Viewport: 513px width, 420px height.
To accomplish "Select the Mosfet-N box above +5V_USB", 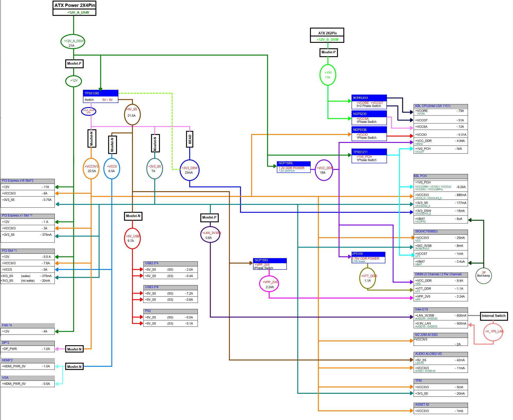I will pos(133,216).
